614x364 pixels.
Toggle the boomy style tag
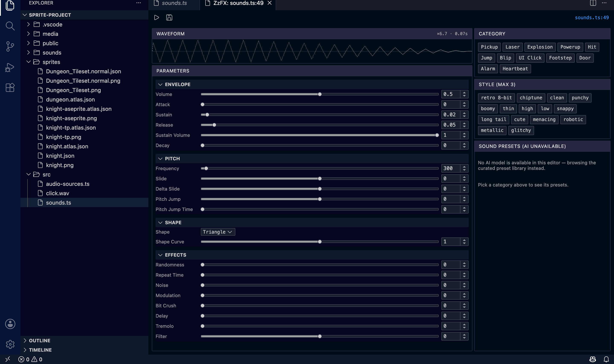click(488, 108)
